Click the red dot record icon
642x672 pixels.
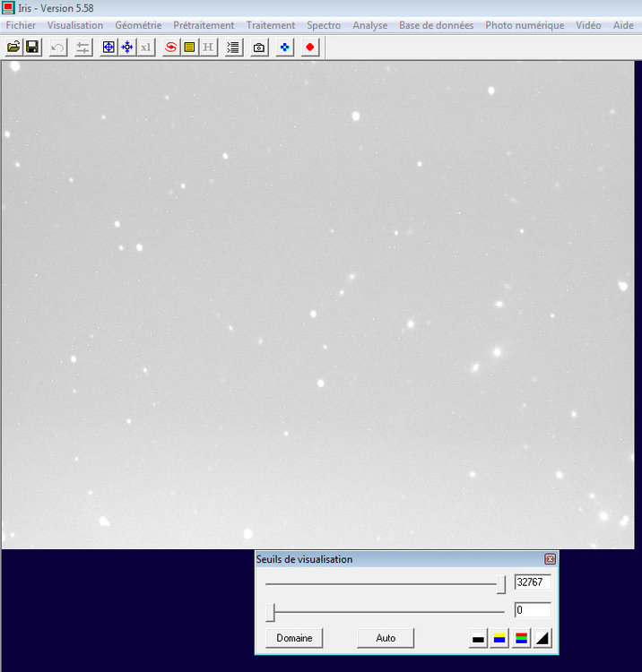[x=310, y=47]
